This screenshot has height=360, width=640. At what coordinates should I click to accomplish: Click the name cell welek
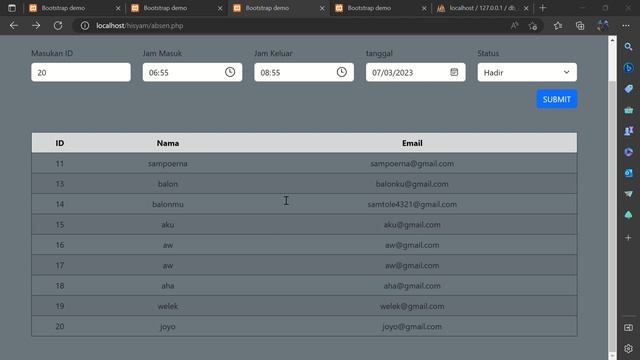click(x=168, y=306)
